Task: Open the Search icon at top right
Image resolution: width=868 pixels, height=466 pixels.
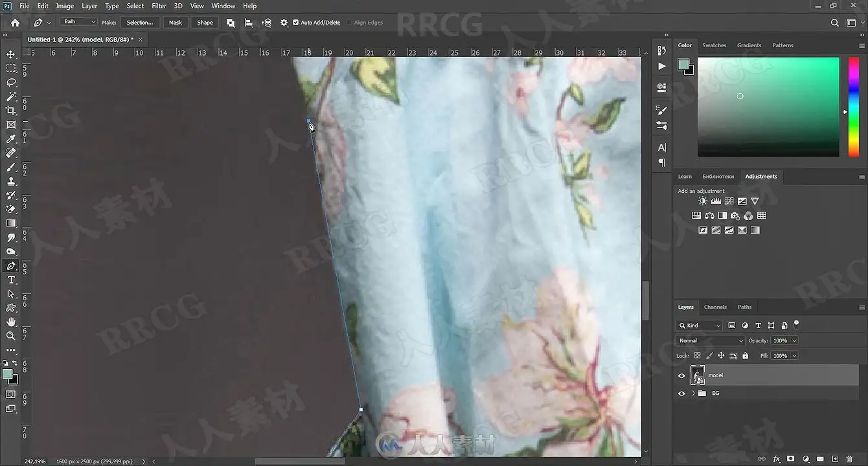Action: (835, 23)
